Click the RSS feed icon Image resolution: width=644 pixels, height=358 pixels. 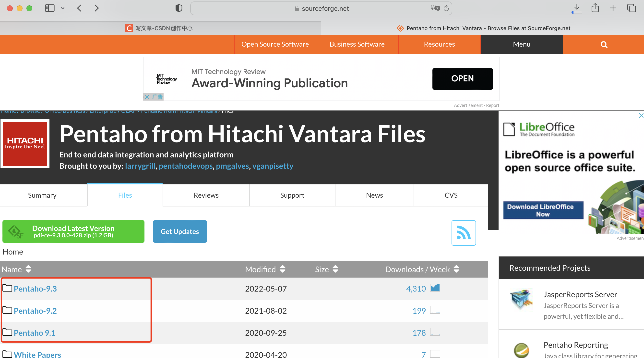pos(463,232)
